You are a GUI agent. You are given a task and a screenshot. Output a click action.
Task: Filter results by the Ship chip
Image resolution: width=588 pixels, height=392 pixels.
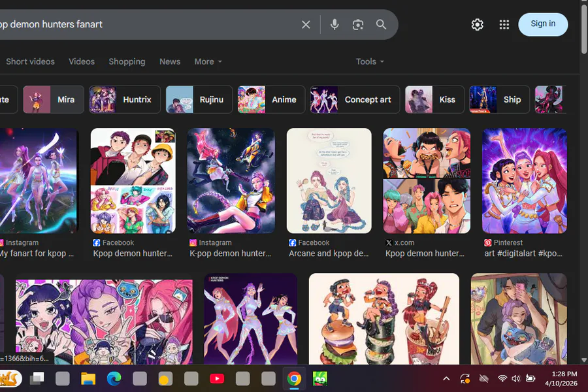pyautogui.click(x=499, y=99)
